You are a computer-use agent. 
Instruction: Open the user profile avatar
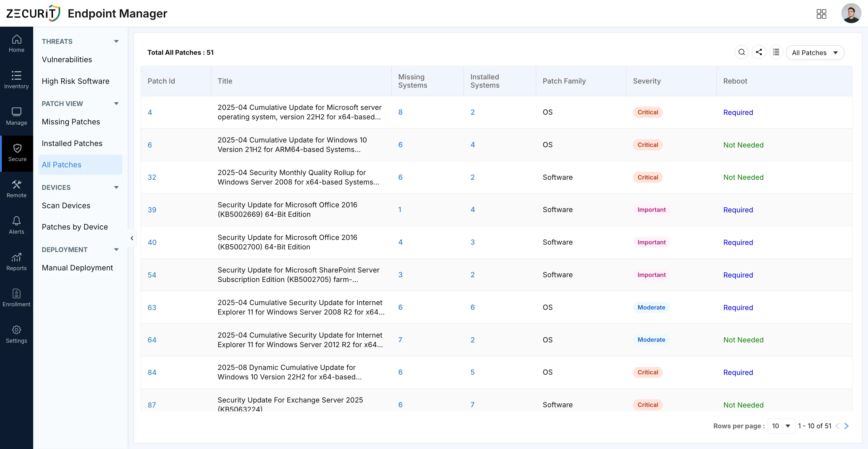(x=851, y=14)
